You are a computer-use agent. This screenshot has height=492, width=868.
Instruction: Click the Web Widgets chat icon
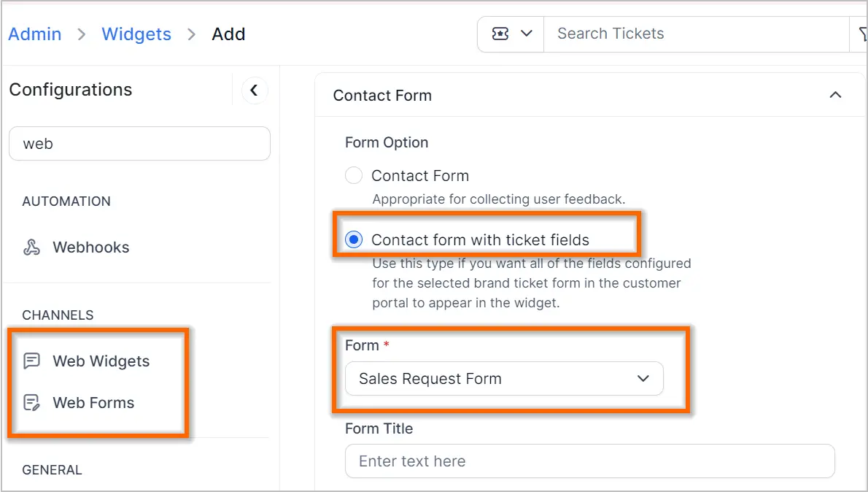(31, 361)
